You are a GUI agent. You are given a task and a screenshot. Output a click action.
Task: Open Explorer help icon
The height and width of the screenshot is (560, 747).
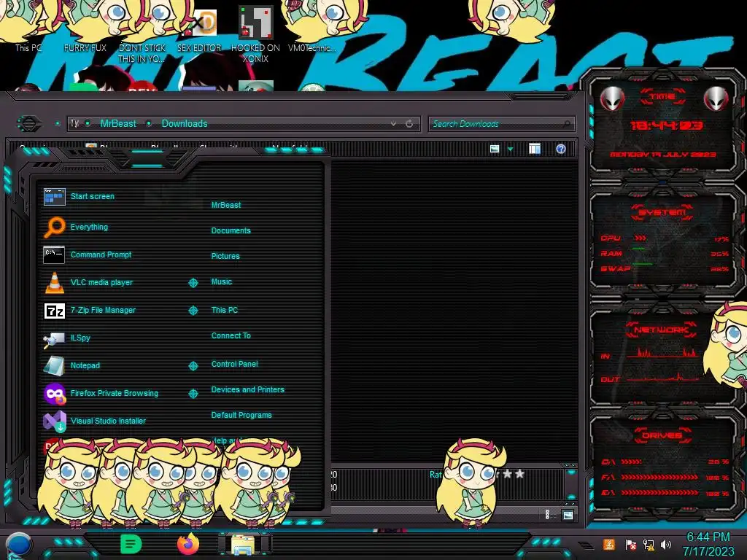click(x=561, y=149)
